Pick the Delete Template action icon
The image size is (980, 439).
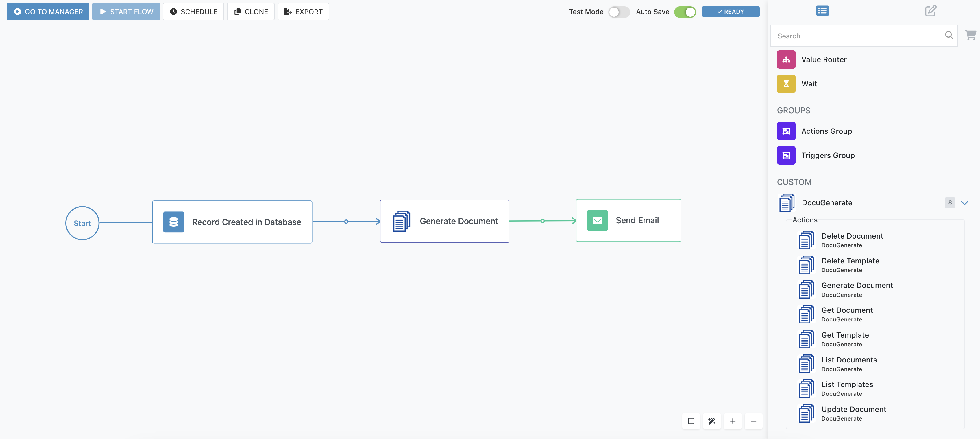click(x=807, y=265)
